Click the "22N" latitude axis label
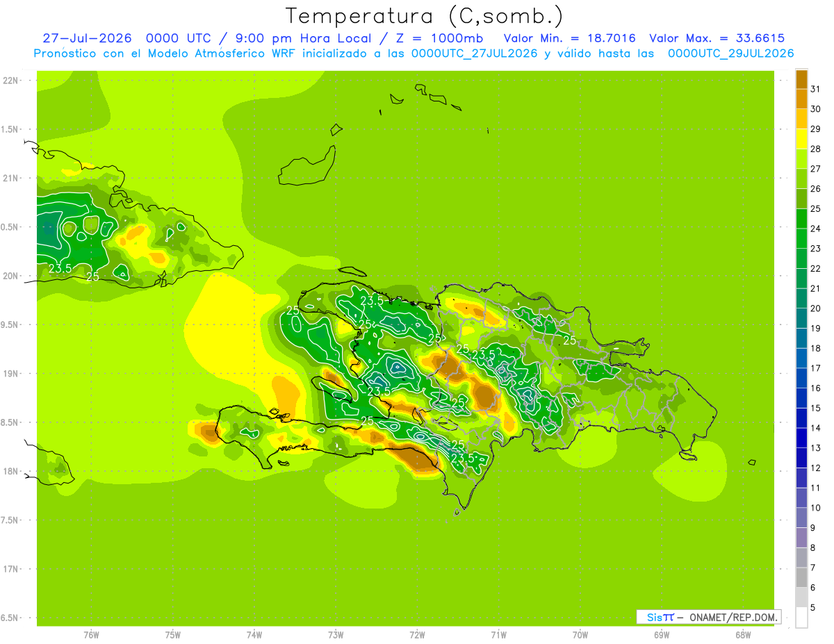This screenshot has width=834, height=644. pos(10,81)
